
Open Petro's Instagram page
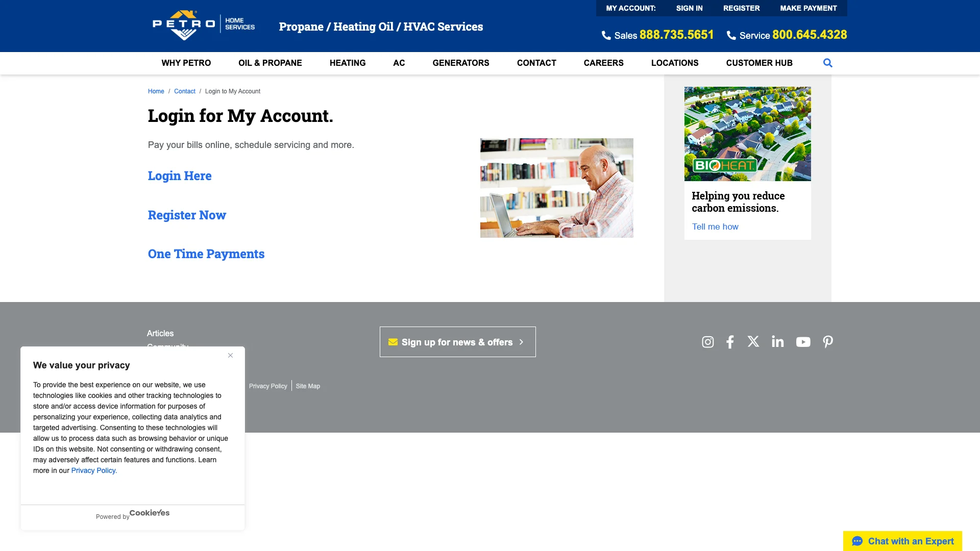(x=707, y=342)
